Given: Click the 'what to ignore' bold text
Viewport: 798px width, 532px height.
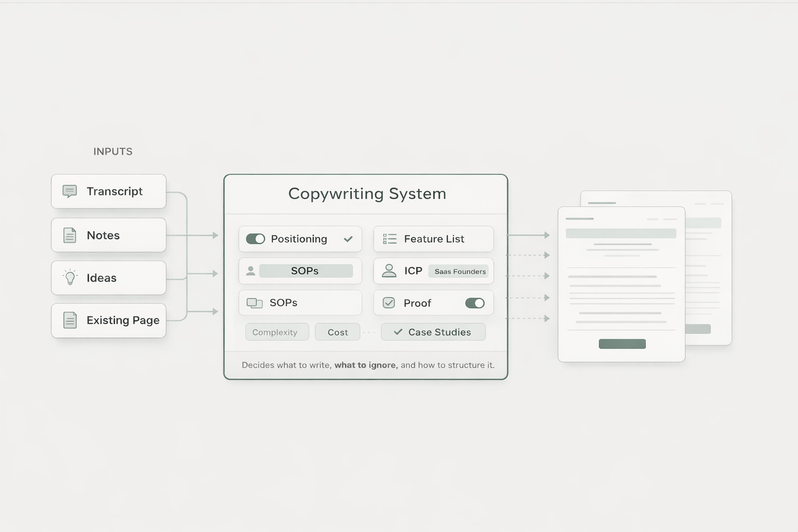Looking at the screenshot, I should pyautogui.click(x=366, y=365).
